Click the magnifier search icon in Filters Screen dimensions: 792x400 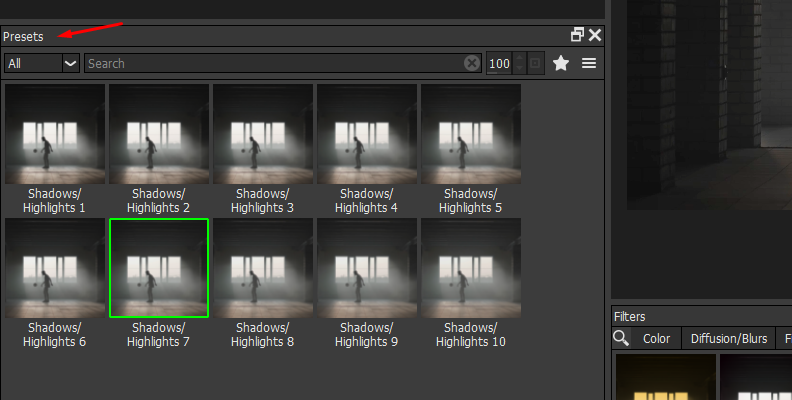pyautogui.click(x=621, y=338)
